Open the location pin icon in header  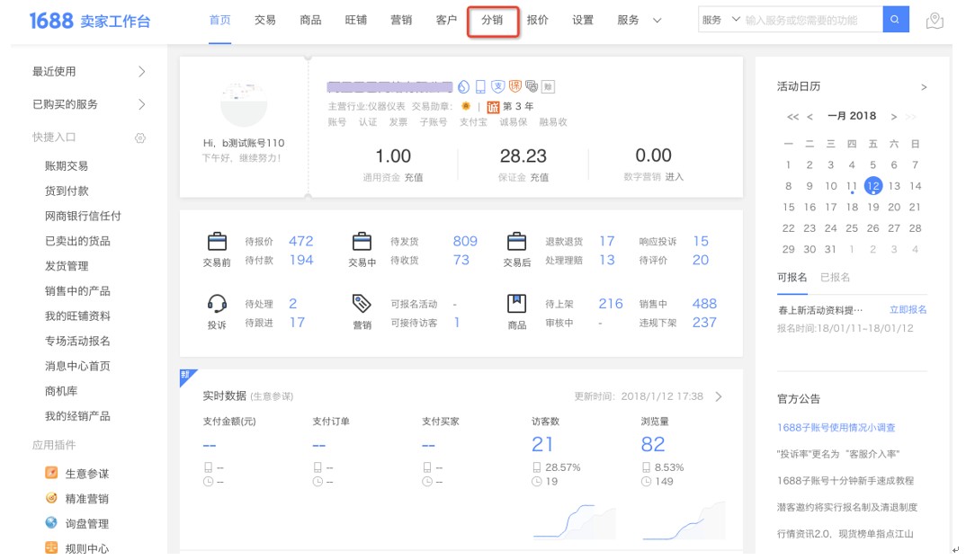(x=935, y=21)
